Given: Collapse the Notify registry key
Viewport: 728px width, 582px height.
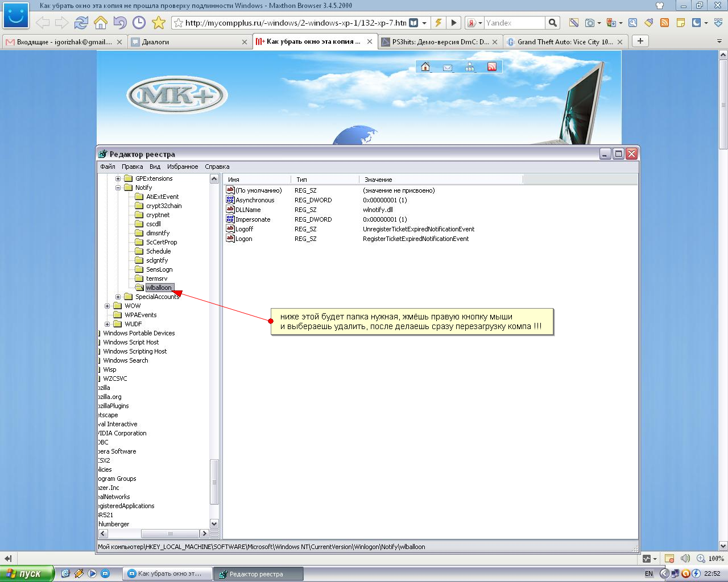Looking at the screenshot, I should tap(118, 188).
